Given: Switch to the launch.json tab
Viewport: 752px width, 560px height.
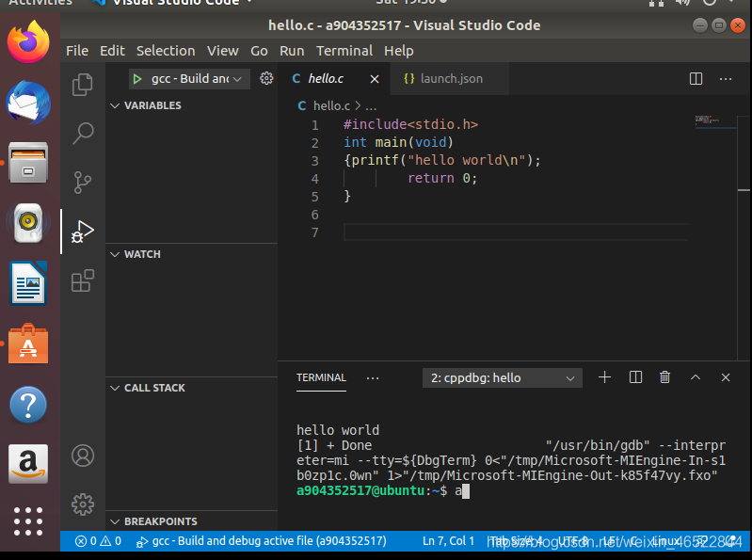Looking at the screenshot, I should (452, 79).
